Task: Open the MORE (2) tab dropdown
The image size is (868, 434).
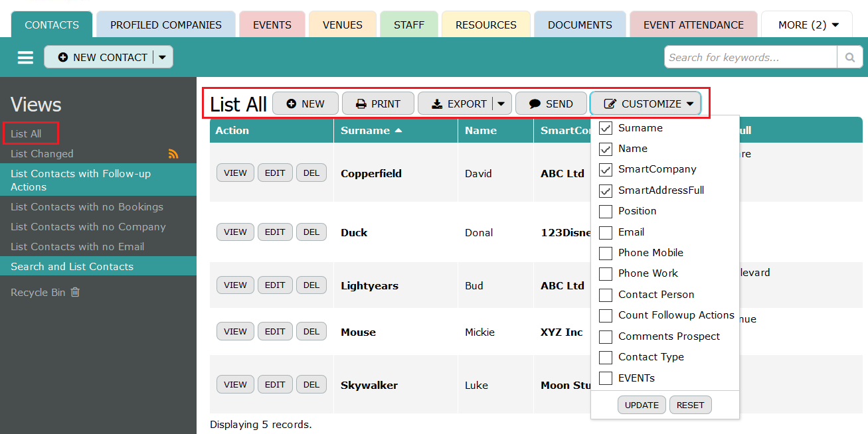Action: click(808, 25)
